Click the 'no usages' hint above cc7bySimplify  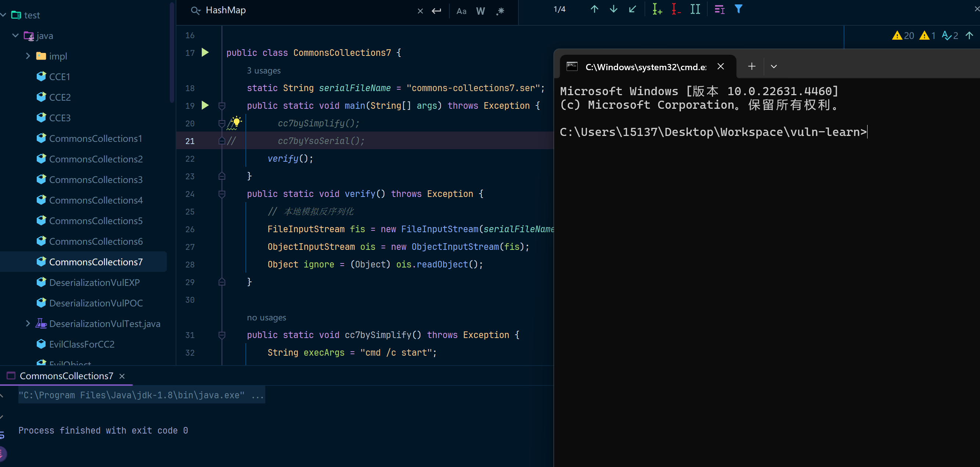coord(266,317)
